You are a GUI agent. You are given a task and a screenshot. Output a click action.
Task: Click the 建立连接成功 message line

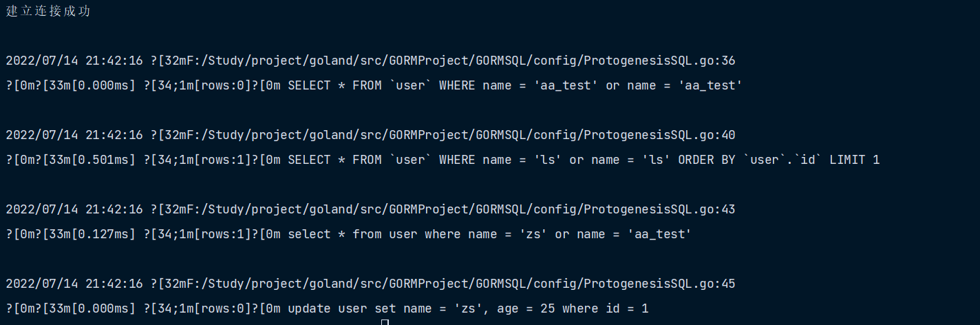48,12
